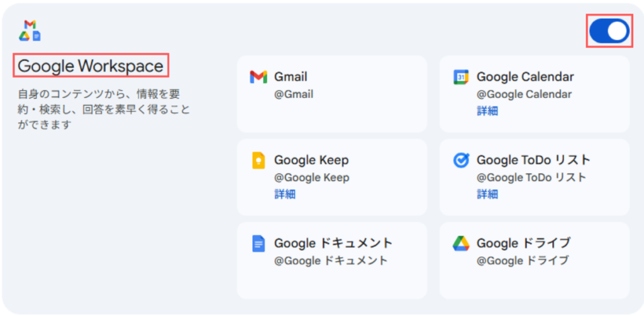Click the Google Calendar icon
The width and height of the screenshot is (644, 316).
point(461,77)
